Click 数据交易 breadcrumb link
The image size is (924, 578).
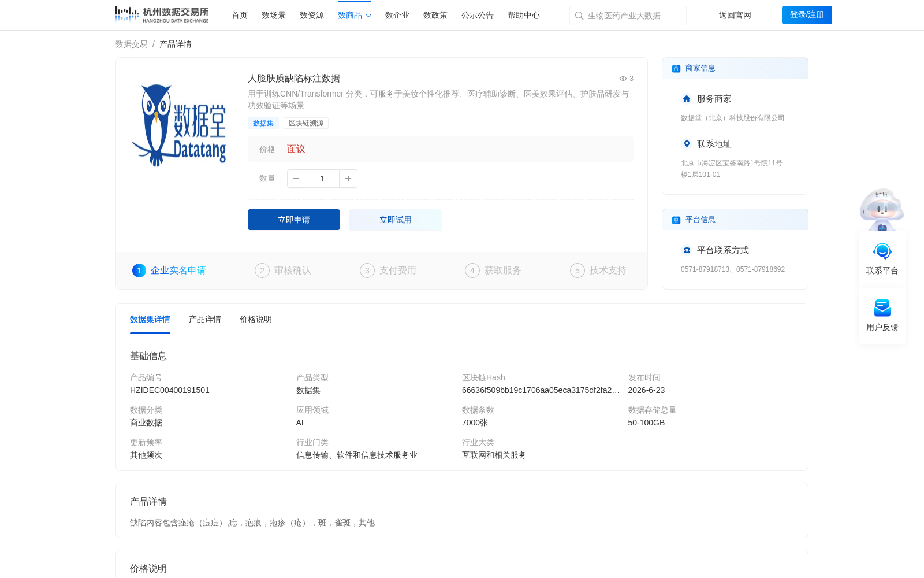[132, 45]
